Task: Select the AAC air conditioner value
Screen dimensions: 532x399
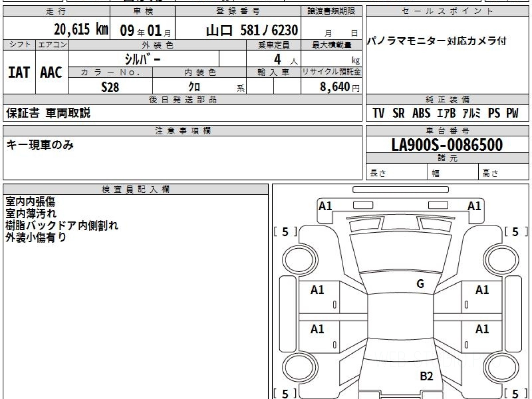Action: tap(51, 72)
